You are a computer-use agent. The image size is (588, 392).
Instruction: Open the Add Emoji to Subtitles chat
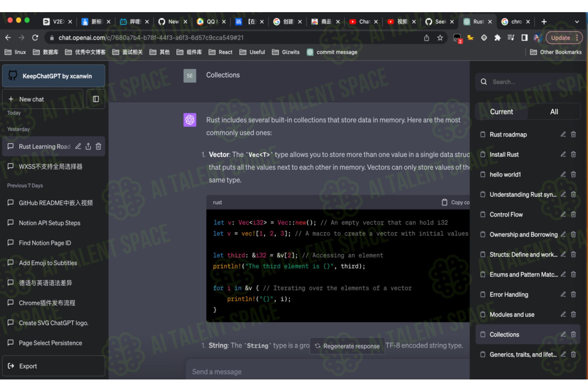(x=54, y=263)
